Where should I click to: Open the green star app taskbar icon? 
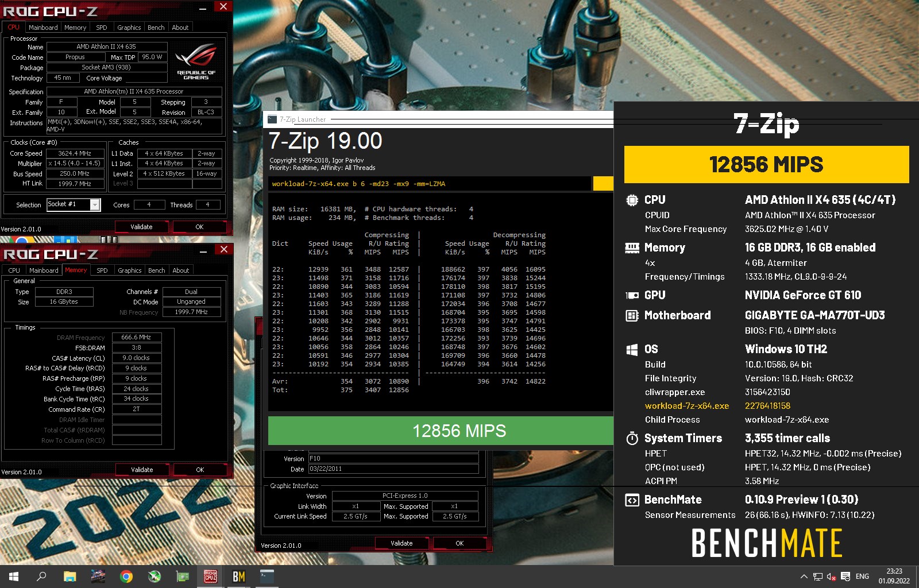155,577
